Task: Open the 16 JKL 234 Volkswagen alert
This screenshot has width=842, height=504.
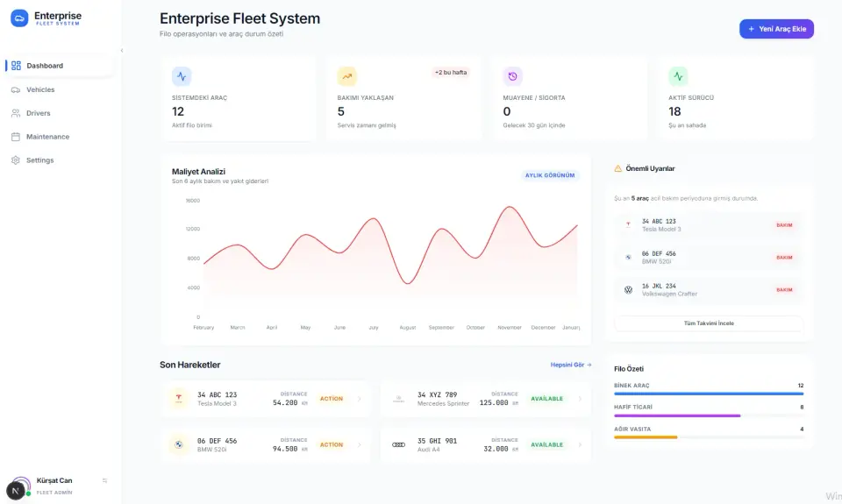Action: 709,290
